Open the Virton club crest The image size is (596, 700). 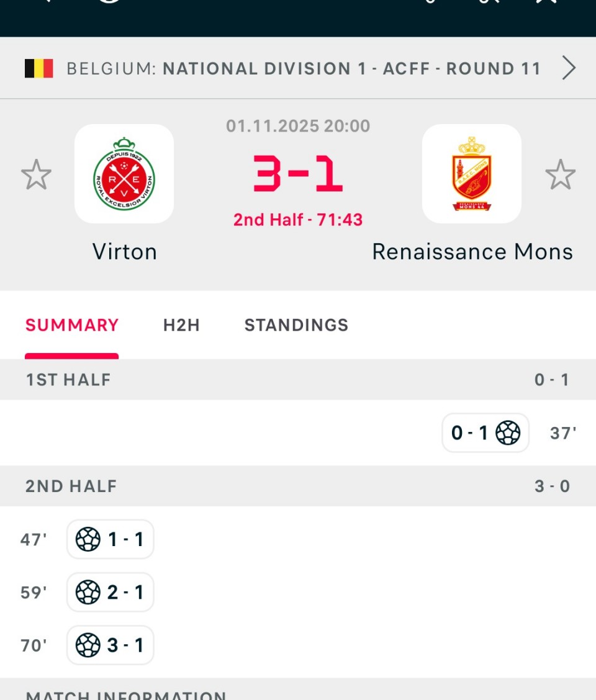click(124, 174)
